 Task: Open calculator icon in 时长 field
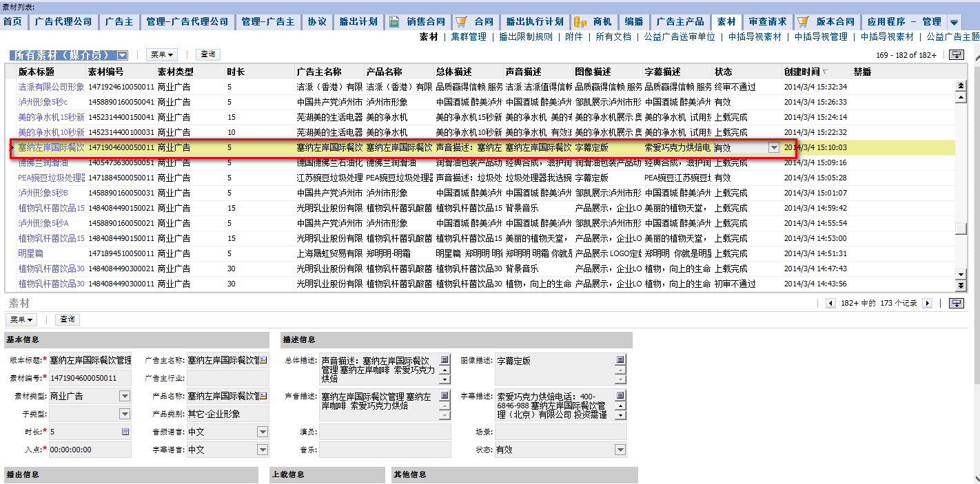(x=125, y=432)
